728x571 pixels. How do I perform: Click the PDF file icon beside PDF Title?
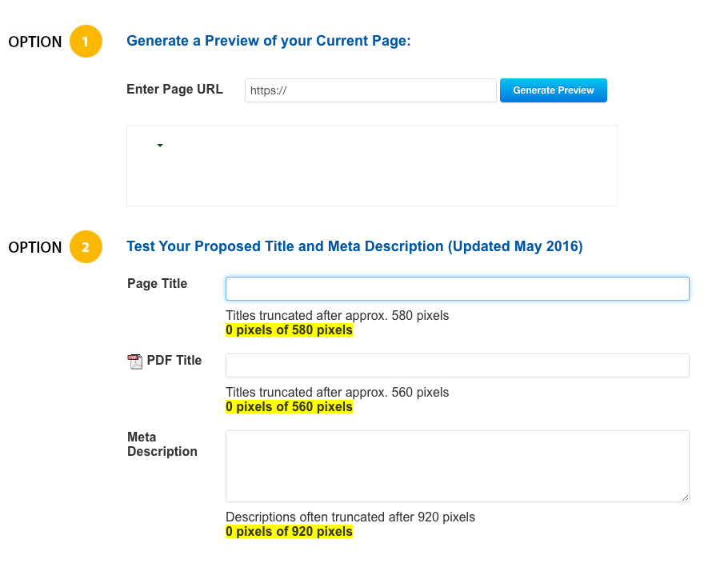pyautogui.click(x=134, y=361)
